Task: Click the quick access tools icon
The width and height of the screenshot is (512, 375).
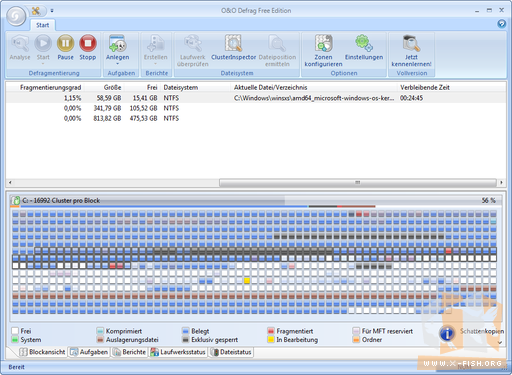Action: coord(36,11)
